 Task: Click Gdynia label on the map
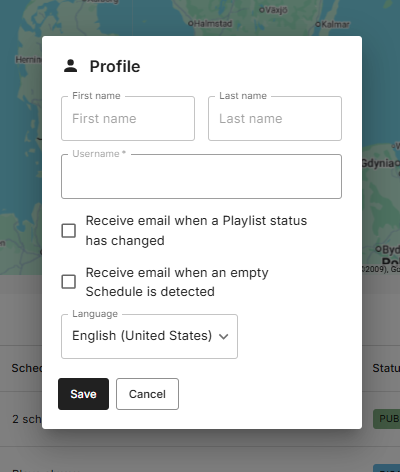[x=380, y=163]
